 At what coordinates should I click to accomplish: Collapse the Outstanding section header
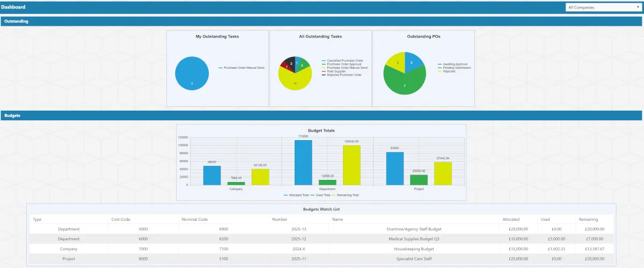click(x=321, y=21)
